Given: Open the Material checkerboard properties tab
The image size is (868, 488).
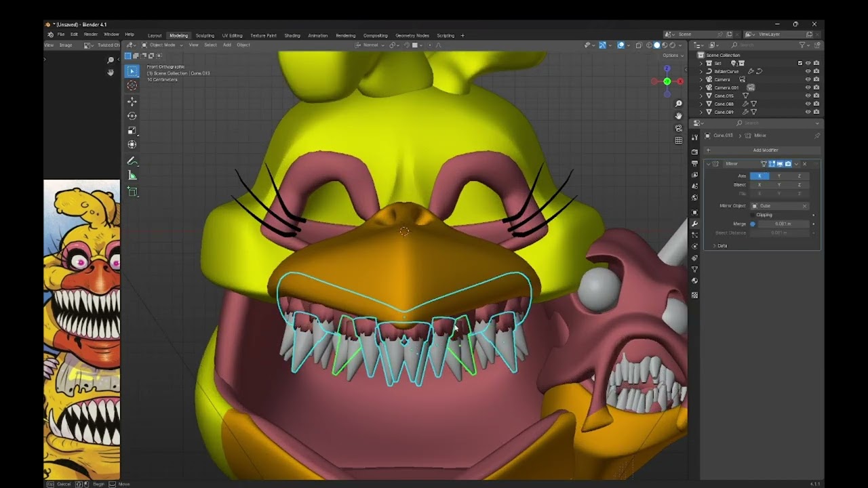Looking at the screenshot, I should [694, 295].
